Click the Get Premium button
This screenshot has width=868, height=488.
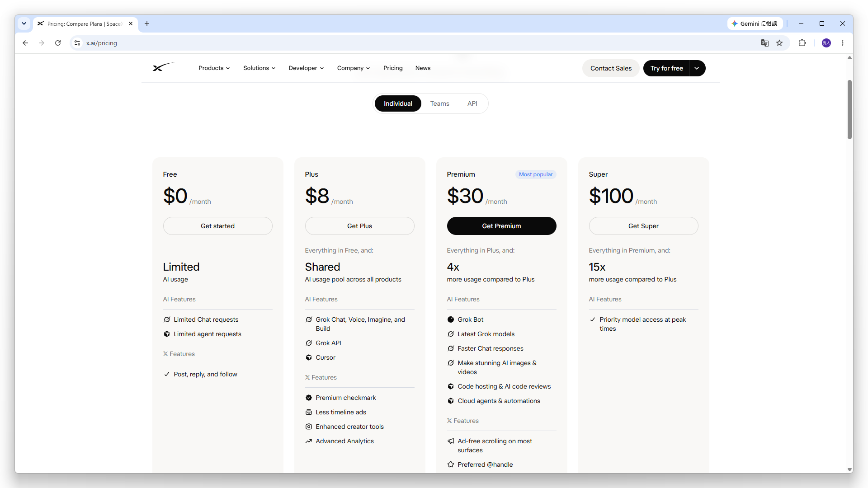pos(501,226)
